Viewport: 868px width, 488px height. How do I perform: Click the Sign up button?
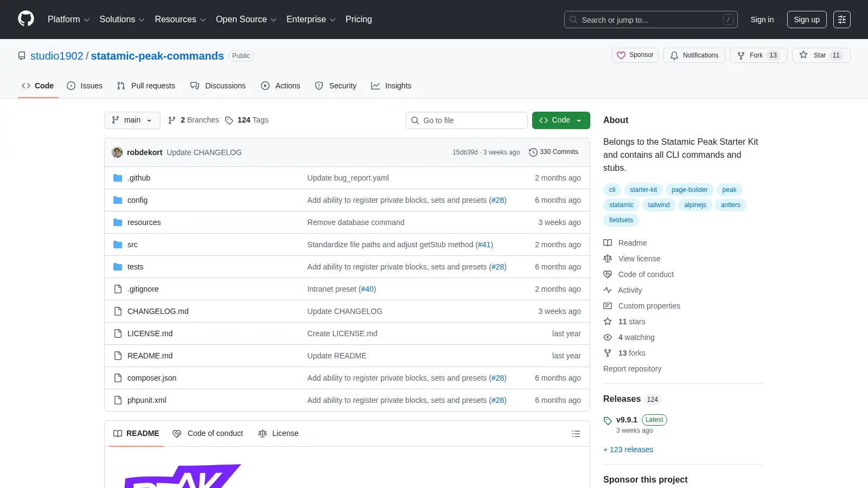(x=807, y=20)
